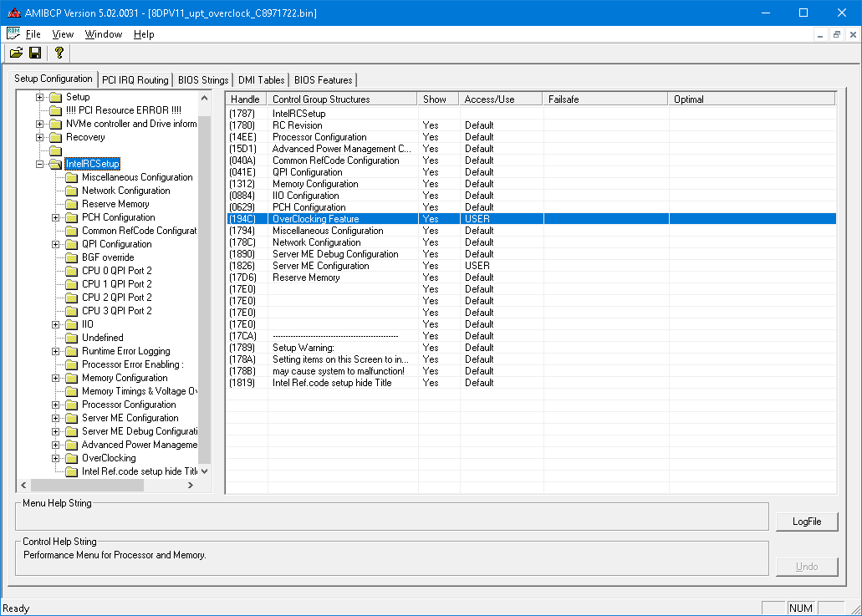Open the Help menu
Image resolution: width=862 pixels, height=616 pixels.
click(144, 34)
